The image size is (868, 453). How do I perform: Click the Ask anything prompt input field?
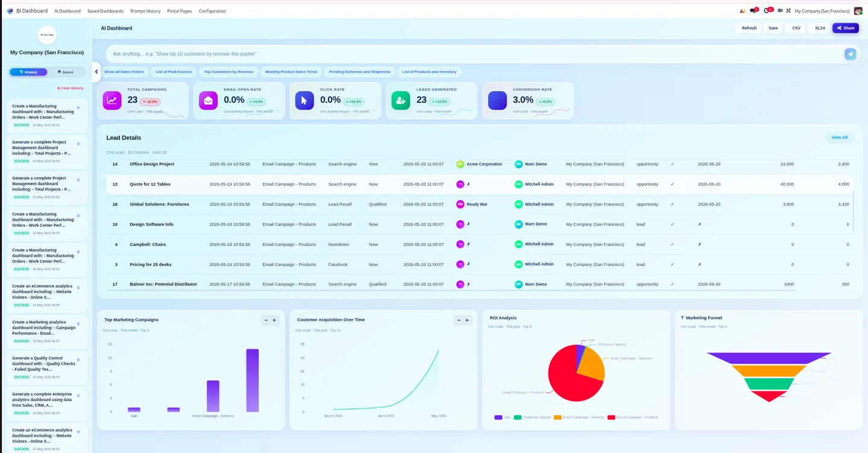tap(476, 54)
